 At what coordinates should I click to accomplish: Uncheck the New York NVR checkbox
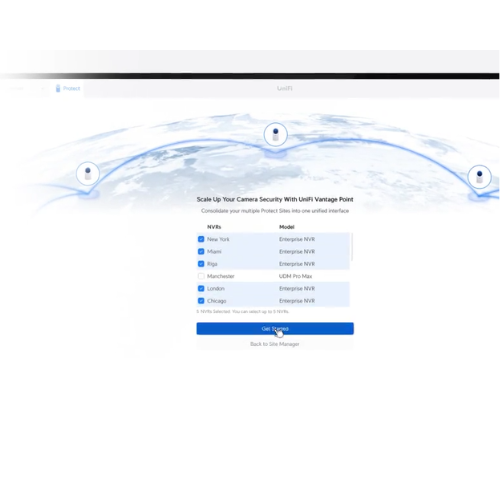tap(201, 239)
